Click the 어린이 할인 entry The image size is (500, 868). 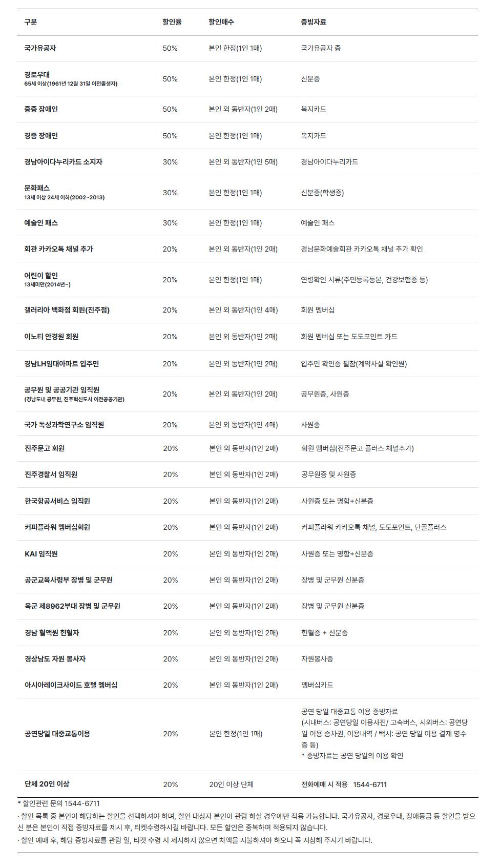(41, 276)
